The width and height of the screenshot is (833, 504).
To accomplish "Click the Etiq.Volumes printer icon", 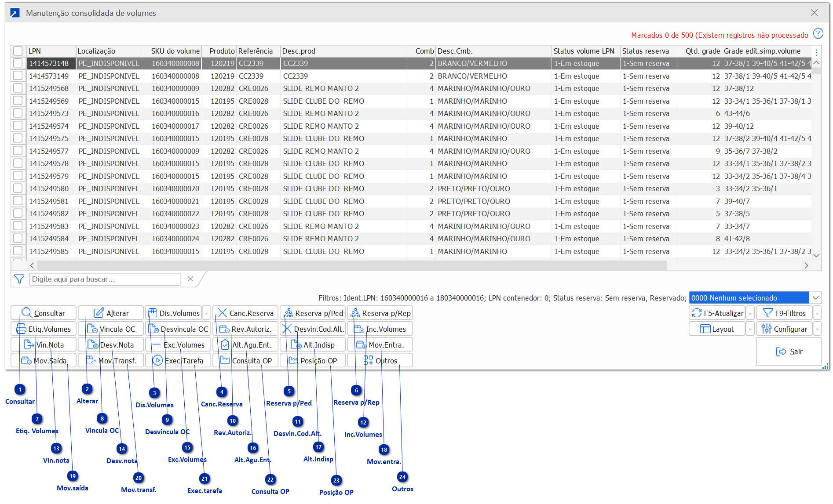I will tap(21, 329).
